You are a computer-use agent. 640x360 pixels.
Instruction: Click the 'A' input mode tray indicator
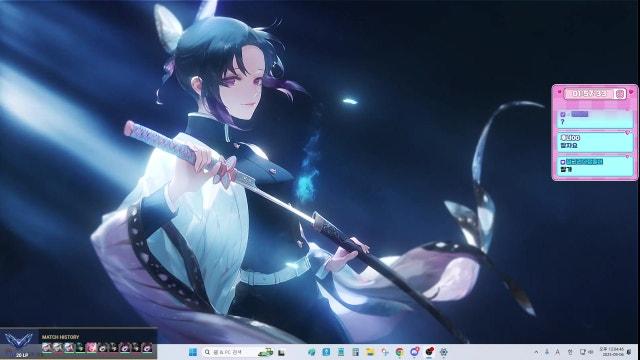coord(558,352)
